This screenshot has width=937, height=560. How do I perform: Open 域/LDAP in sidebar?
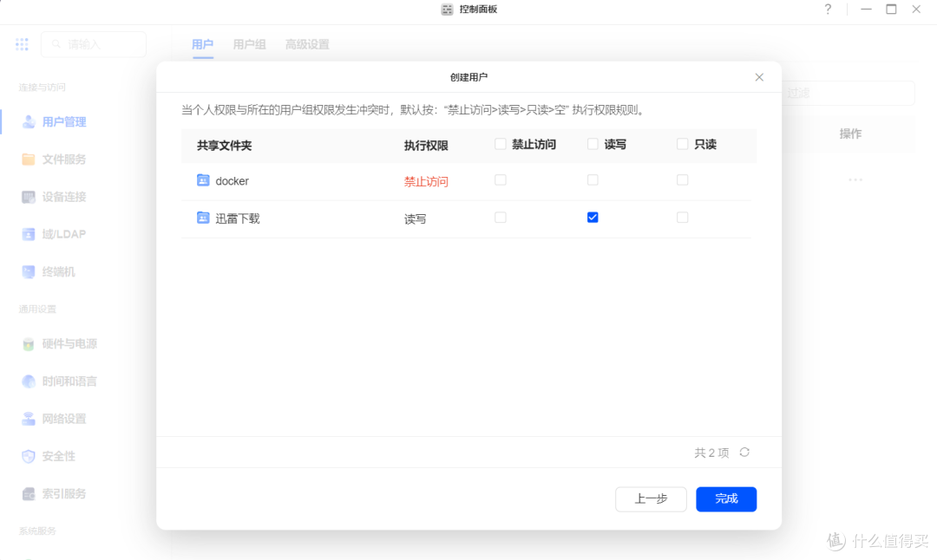63,234
